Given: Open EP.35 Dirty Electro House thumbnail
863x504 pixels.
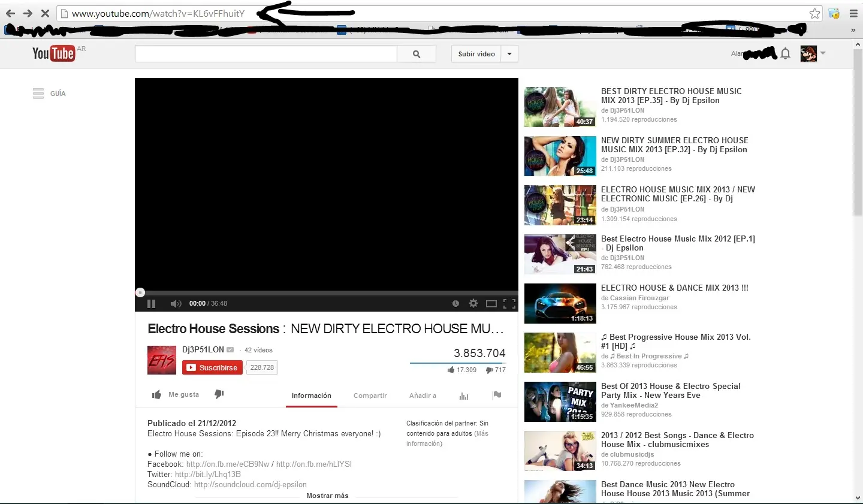Looking at the screenshot, I should (560, 107).
